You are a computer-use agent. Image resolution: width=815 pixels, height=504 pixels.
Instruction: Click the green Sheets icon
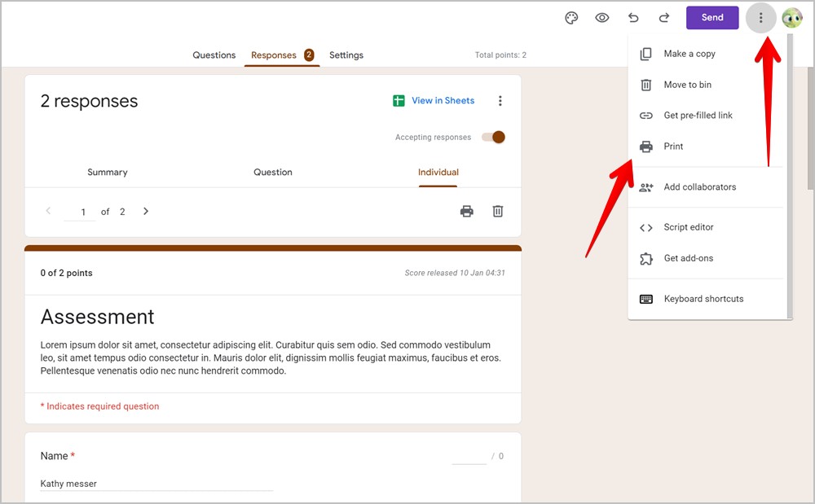(399, 101)
